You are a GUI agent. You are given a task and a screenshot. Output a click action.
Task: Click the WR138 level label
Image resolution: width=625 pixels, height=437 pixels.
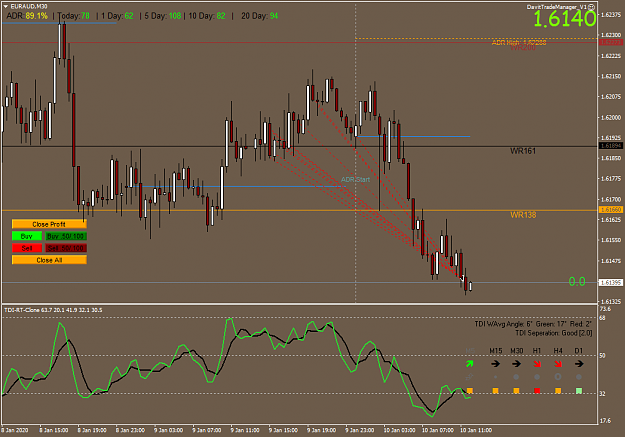click(523, 215)
